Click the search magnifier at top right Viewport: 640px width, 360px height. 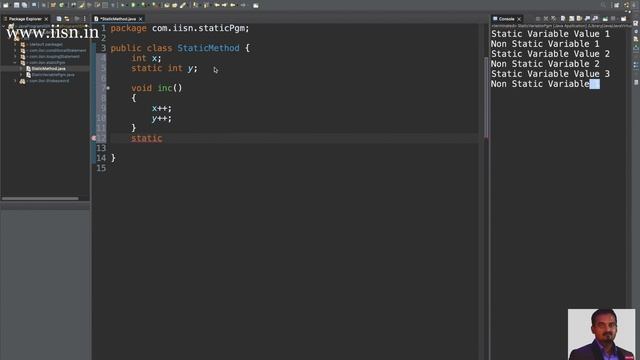pos(603,5)
